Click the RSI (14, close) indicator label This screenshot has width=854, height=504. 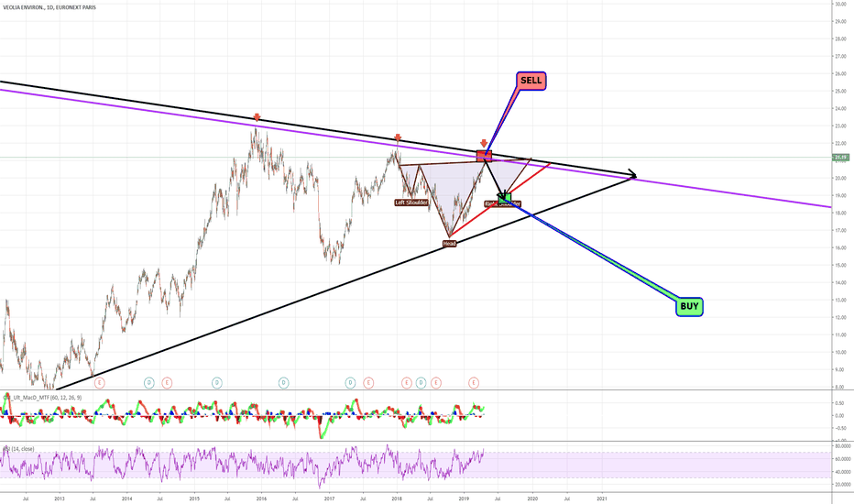(x=19, y=449)
